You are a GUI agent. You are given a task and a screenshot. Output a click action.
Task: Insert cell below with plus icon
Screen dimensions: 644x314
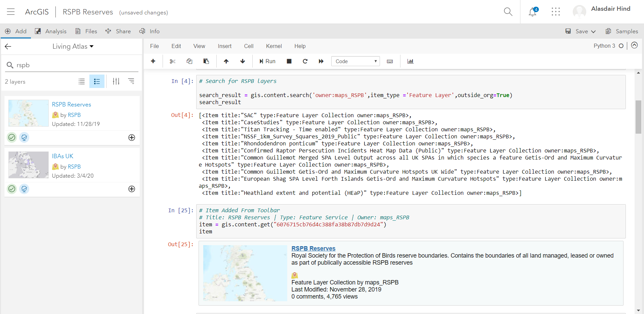pyautogui.click(x=153, y=61)
